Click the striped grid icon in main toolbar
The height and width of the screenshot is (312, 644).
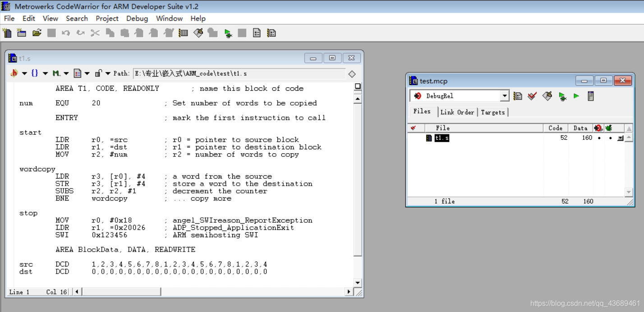[x=183, y=33]
